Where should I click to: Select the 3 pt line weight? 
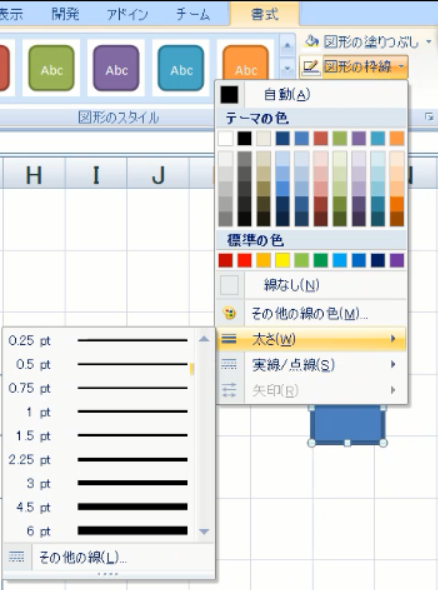[99, 483]
